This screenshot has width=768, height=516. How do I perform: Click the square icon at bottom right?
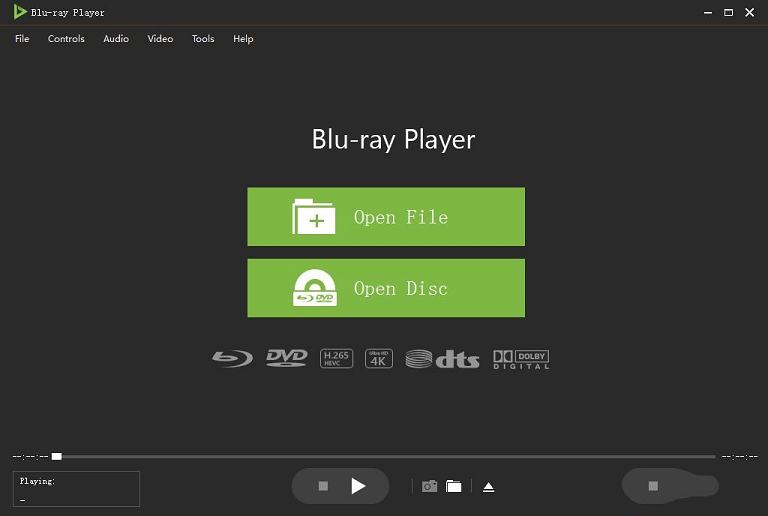click(x=653, y=486)
